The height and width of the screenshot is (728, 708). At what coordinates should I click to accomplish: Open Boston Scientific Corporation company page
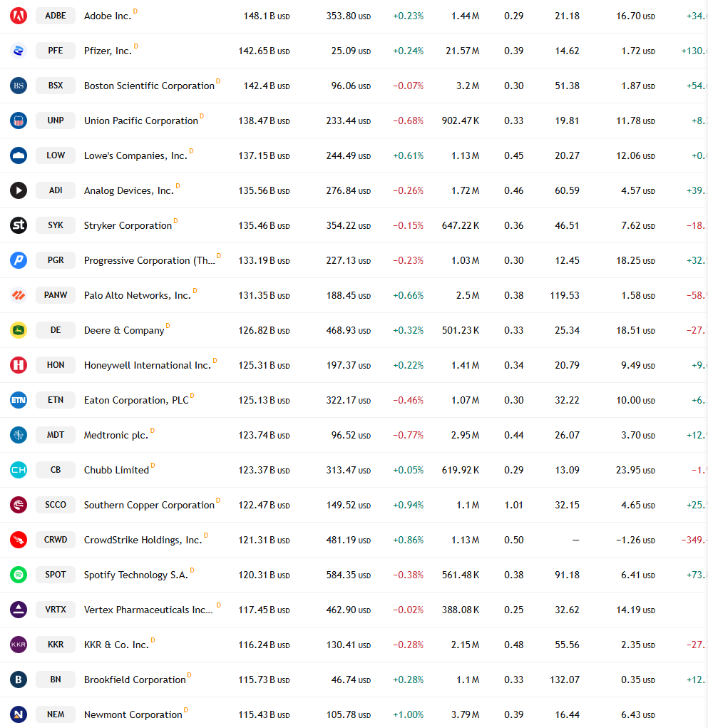coord(149,86)
